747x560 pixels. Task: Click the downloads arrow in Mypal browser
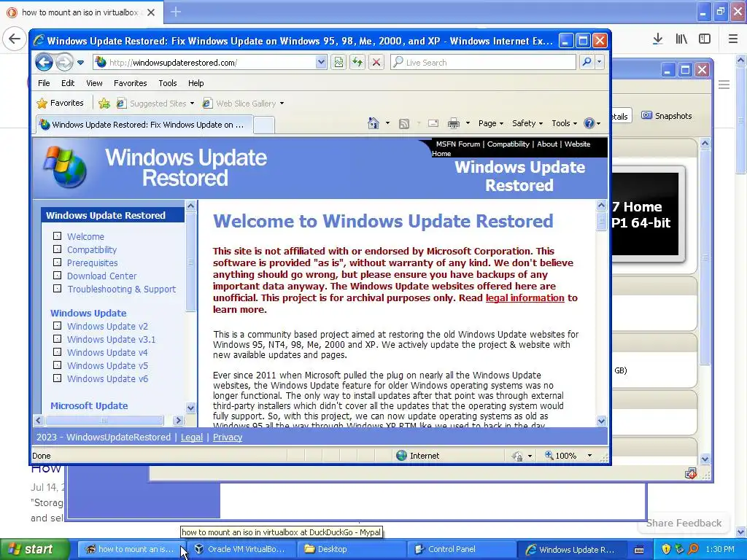(x=657, y=39)
